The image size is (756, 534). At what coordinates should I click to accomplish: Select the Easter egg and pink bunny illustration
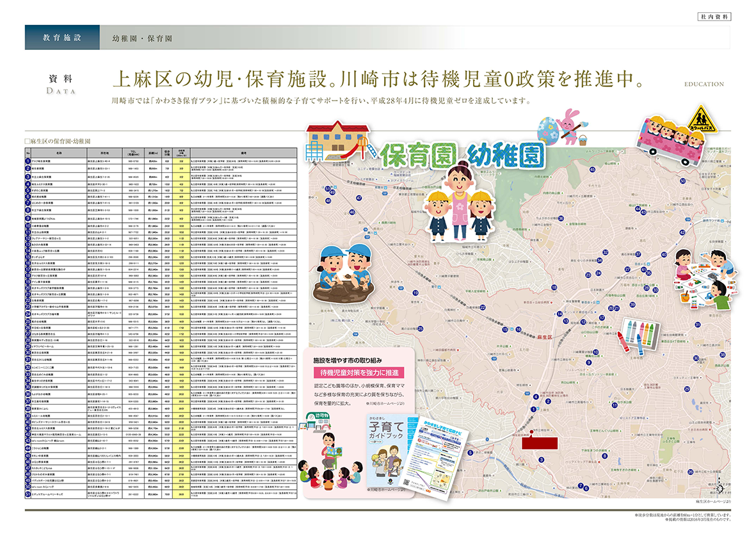562,127
